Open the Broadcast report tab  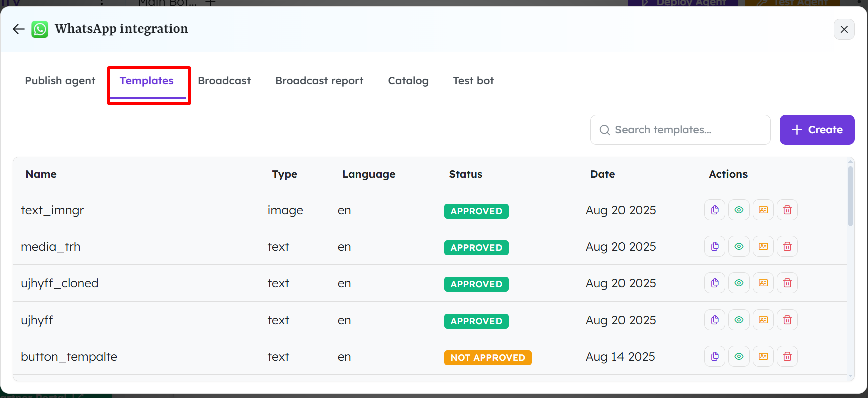319,81
